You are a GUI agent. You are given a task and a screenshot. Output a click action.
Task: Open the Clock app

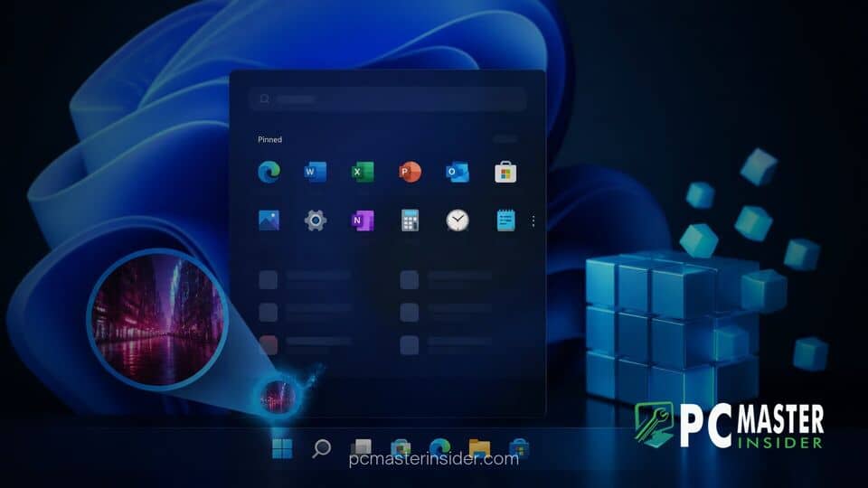(x=458, y=221)
